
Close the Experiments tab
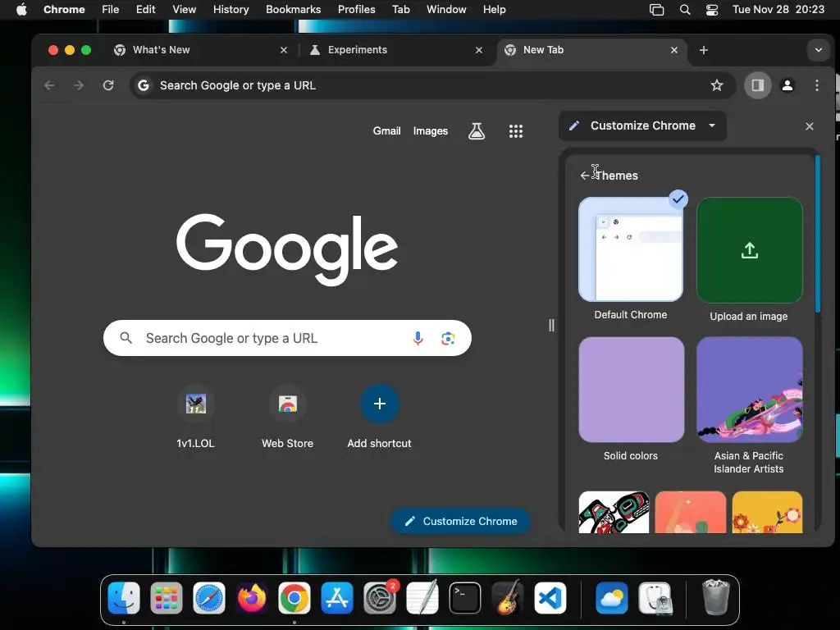pyautogui.click(x=479, y=50)
